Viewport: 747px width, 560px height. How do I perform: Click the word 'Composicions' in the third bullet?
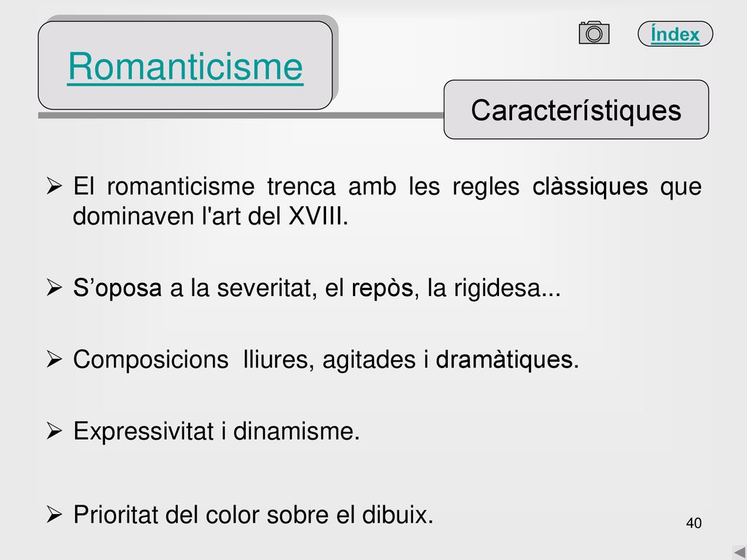[x=150, y=359]
